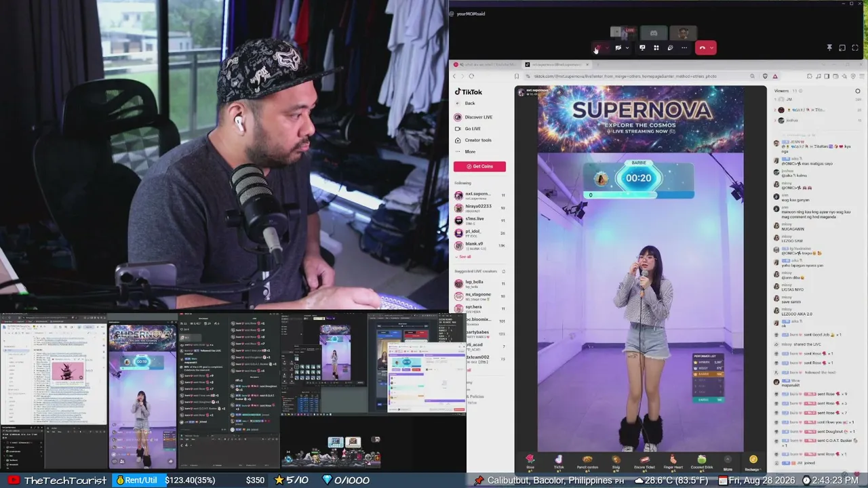Open ns_stageone suggested creator
The width and height of the screenshot is (868, 488).
[x=480, y=296]
